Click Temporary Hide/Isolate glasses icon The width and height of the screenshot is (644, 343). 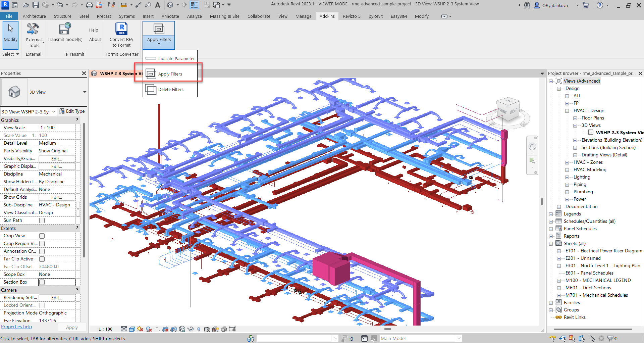(191, 329)
